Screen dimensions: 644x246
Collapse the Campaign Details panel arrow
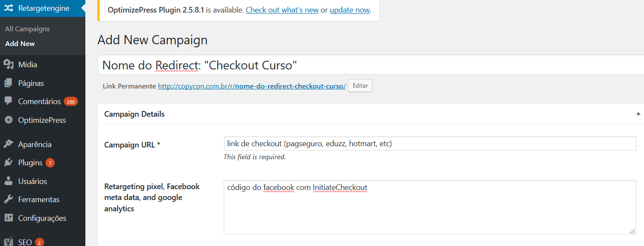coord(638,114)
